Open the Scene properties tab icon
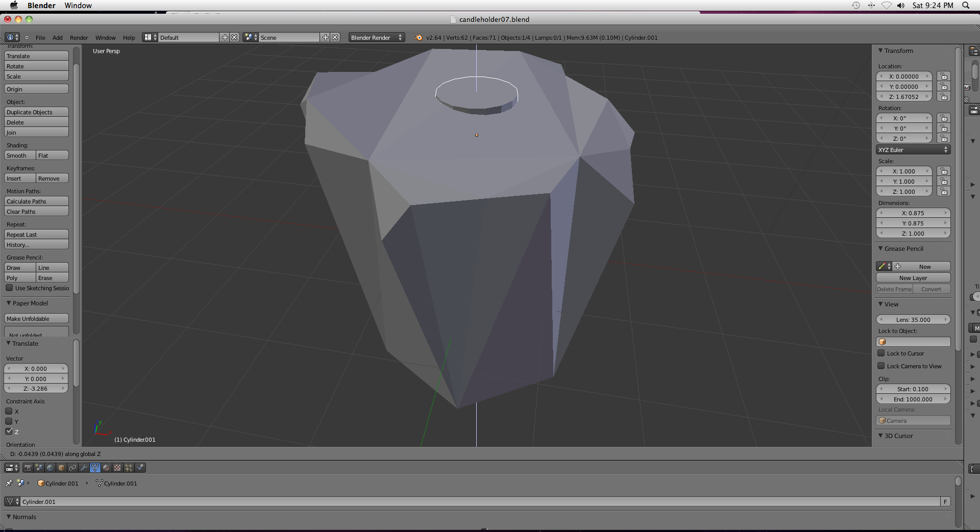Screen dimensions: 980x532 (x=39, y=468)
